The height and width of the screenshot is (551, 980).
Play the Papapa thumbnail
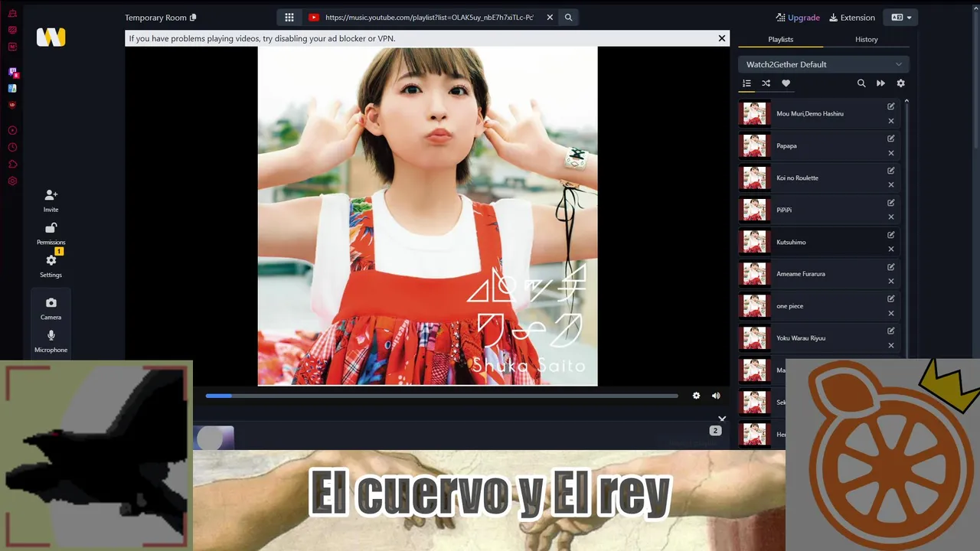[x=753, y=145]
